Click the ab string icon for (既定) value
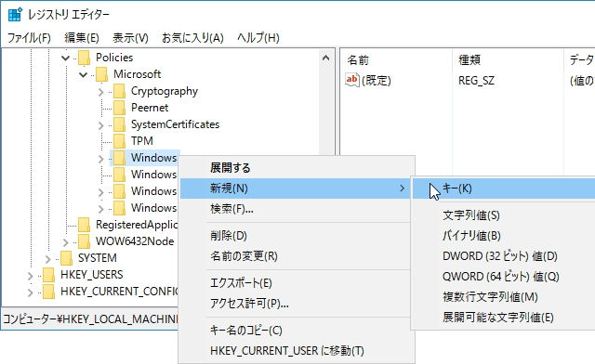595x364 pixels. tap(351, 80)
